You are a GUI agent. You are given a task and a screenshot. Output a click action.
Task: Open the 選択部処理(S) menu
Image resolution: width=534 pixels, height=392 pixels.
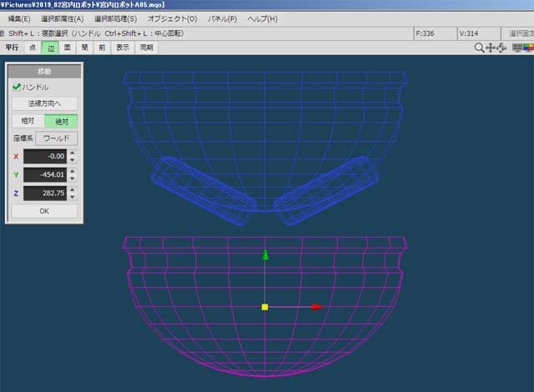[116, 19]
